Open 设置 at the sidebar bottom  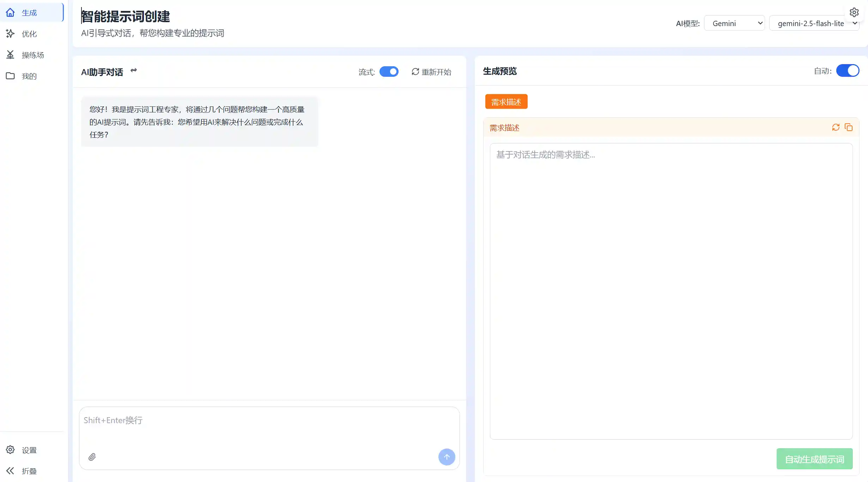click(29, 450)
